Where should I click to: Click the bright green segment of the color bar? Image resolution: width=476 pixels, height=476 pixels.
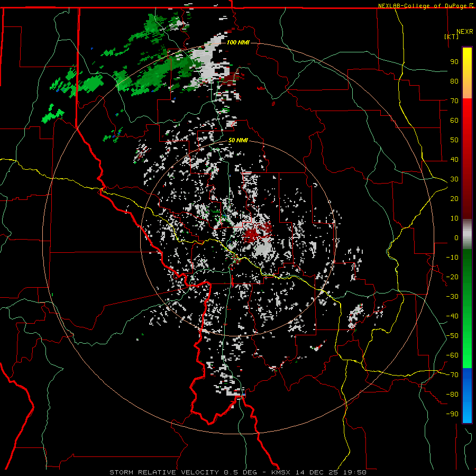click(467, 358)
